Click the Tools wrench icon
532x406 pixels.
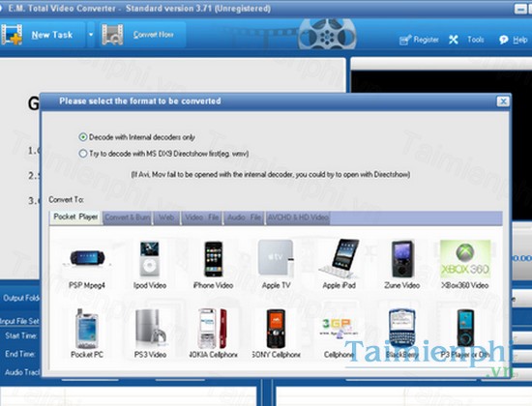pos(454,40)
